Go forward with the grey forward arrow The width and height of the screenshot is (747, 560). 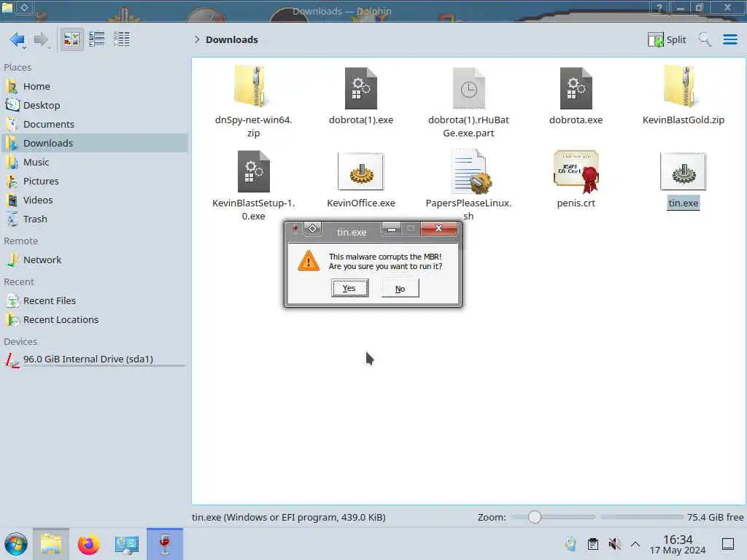click(x=42, y=39)
